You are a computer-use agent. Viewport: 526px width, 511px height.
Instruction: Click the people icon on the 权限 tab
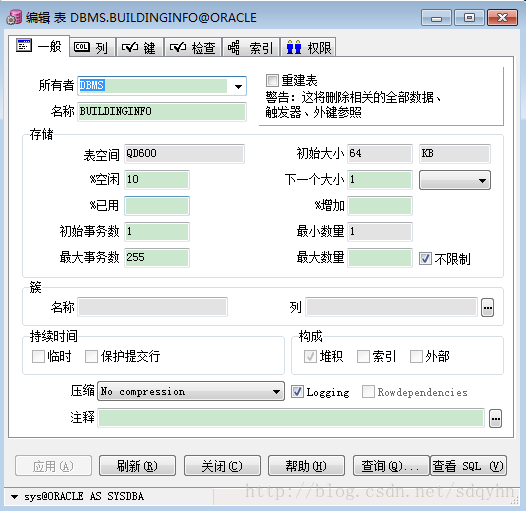point(294,47)
